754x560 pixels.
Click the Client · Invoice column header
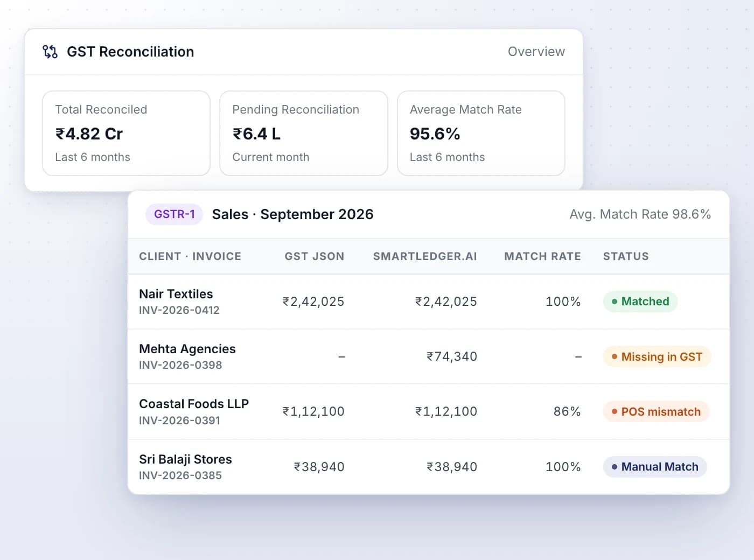pos(190,256)
